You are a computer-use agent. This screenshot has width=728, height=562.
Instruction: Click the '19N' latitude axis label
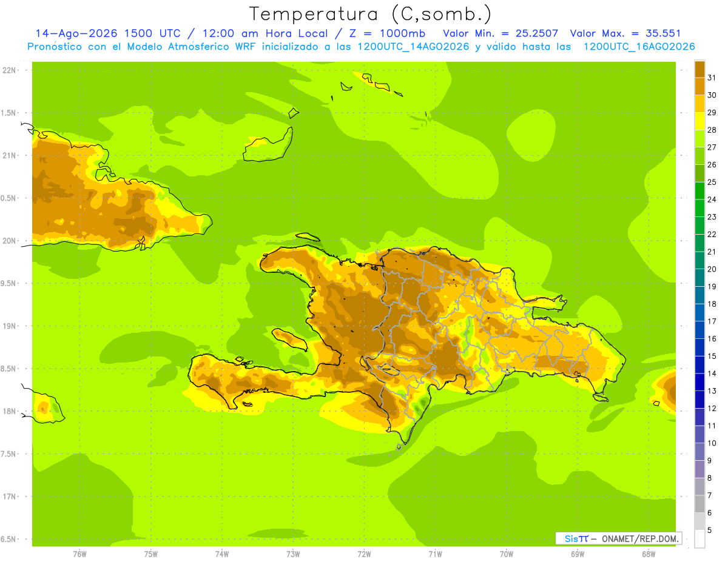(9, 326)
